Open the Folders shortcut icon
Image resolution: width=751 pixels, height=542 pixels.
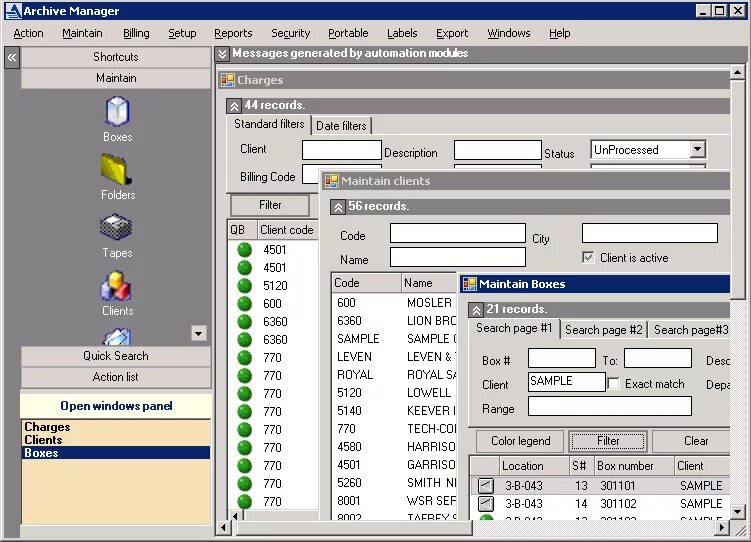pyautogui.click(x=116, y=169)
